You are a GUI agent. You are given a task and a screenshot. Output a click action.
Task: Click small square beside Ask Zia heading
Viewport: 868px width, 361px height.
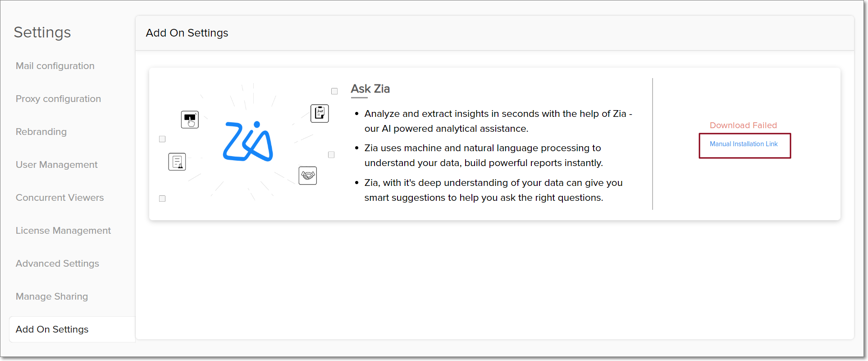[334, 91]
